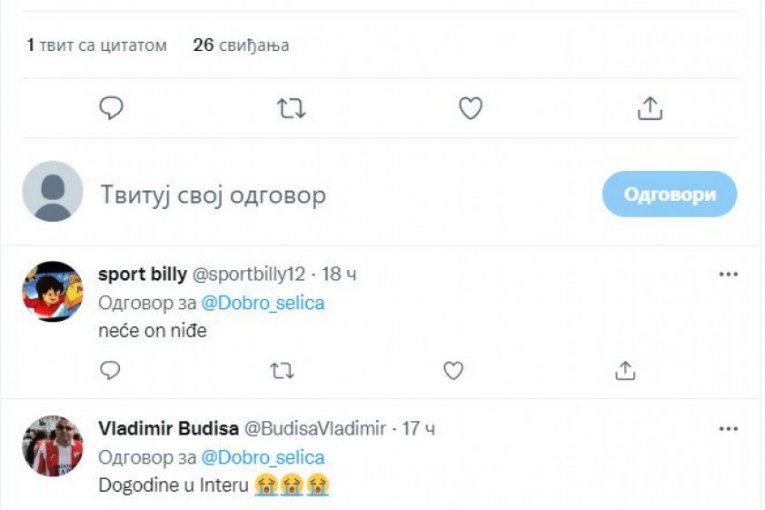
Task: Retweet sport billy's reply
Action: tap(282, 370)
